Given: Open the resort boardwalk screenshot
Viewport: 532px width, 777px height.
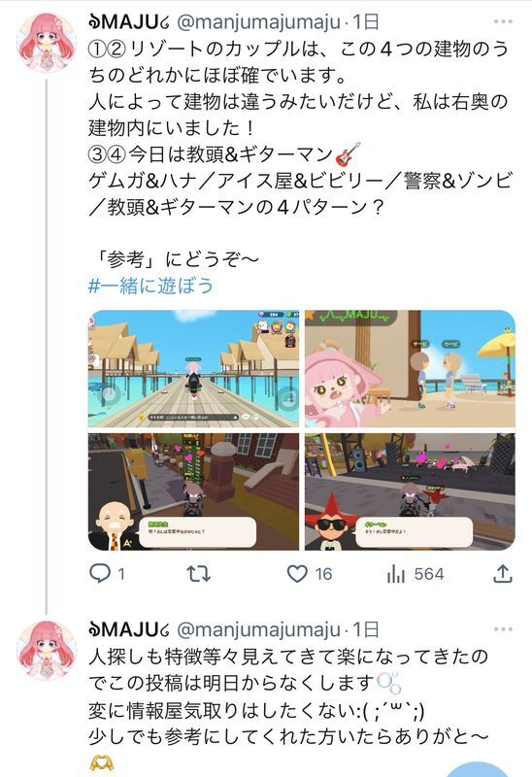Looking at the screenshot, I should tap(194, 368).
